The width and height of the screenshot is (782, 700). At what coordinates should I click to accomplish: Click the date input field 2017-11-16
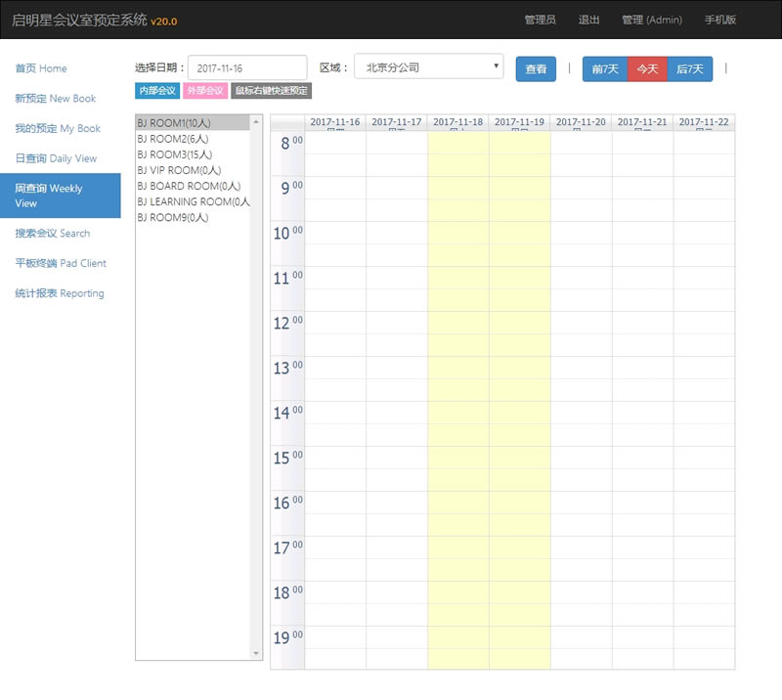pyautogui.click(x=246, y=68)
